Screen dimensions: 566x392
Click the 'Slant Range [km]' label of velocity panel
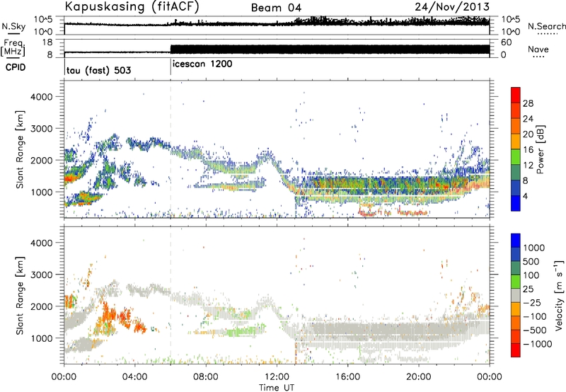20,296
